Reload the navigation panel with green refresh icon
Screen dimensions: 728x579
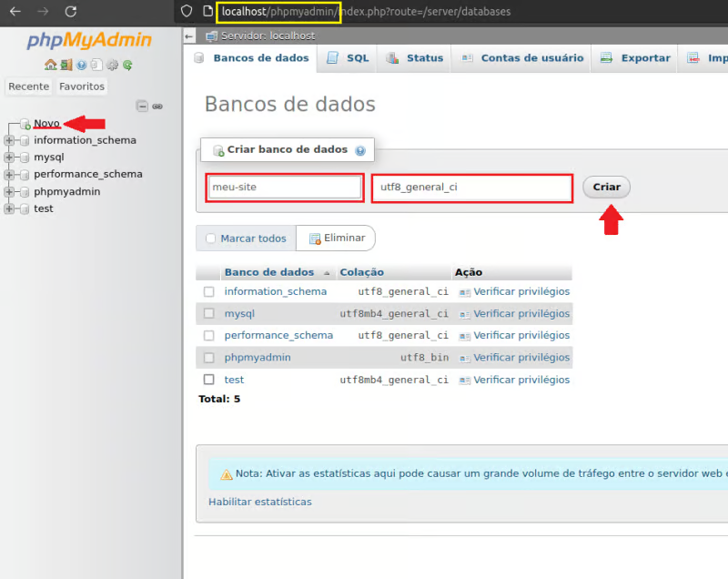[128, 66]
